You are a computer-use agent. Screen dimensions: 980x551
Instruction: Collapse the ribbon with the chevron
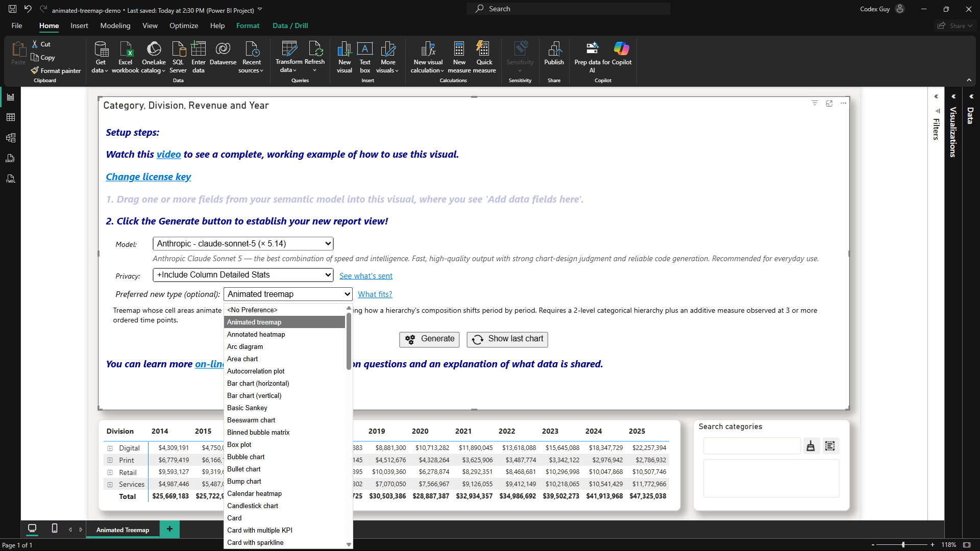tap(969, 80)
